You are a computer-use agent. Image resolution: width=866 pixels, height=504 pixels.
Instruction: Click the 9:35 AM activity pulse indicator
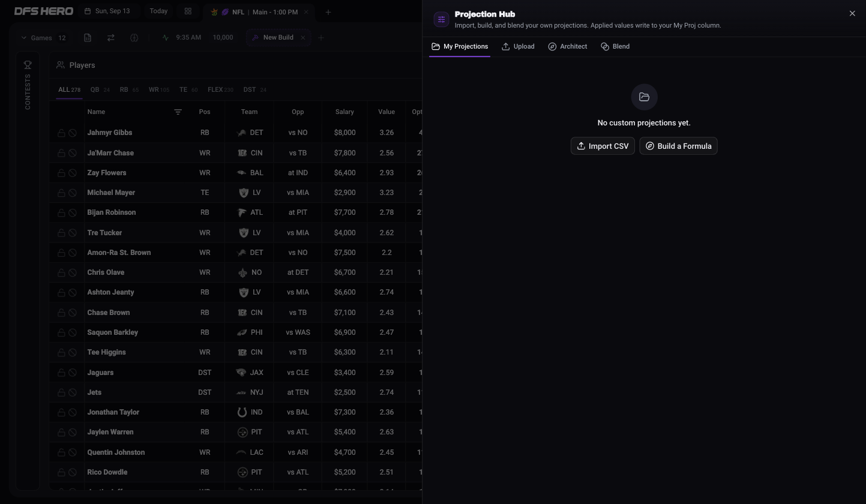[x=166, y=38]
